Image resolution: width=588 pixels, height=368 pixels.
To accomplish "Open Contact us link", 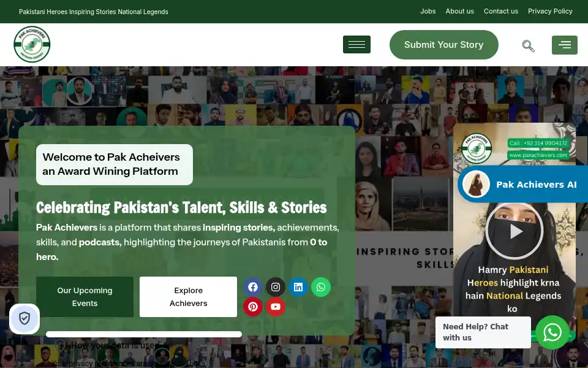I will click(x=501, y=11).
